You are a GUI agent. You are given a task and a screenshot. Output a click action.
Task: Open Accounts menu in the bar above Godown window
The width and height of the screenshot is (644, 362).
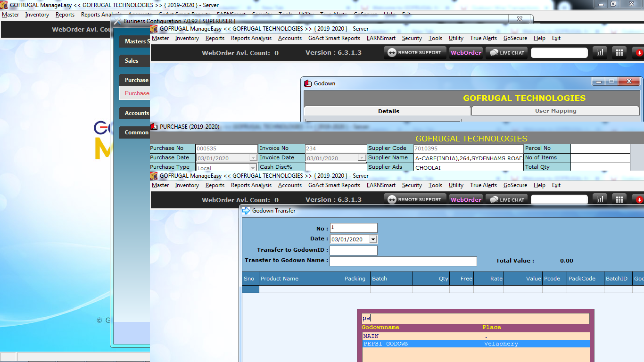click(x=290, y=38)
